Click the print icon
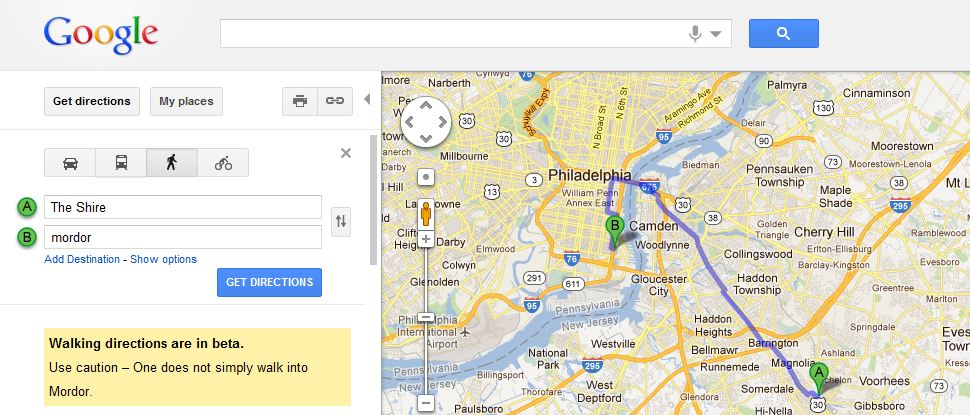 point(300,101)
